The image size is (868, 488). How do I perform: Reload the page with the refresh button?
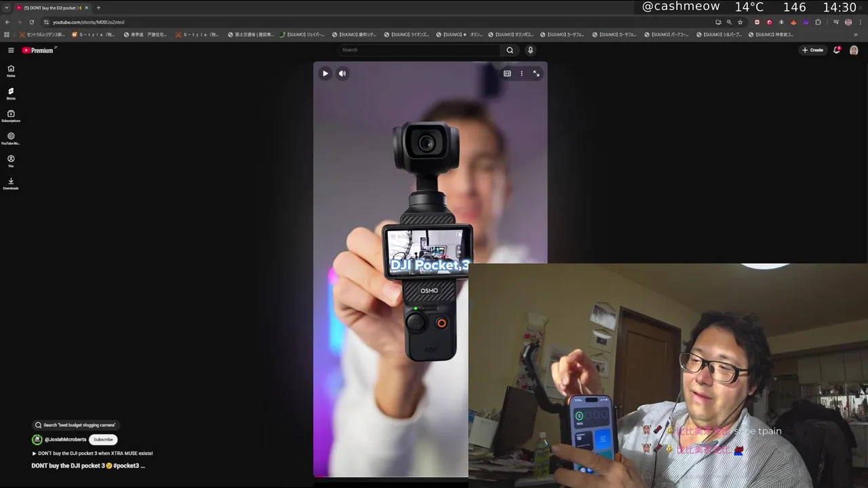[31, 22]
